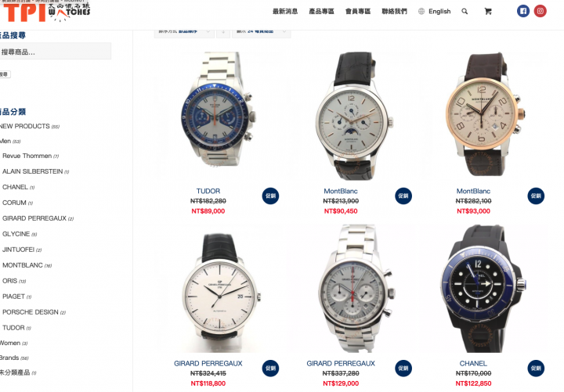Click the TPI Watches logo

coord(46,12)
